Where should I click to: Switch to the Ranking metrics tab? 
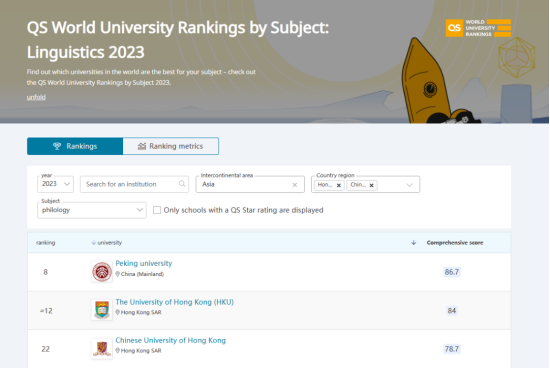click(171, 146)
